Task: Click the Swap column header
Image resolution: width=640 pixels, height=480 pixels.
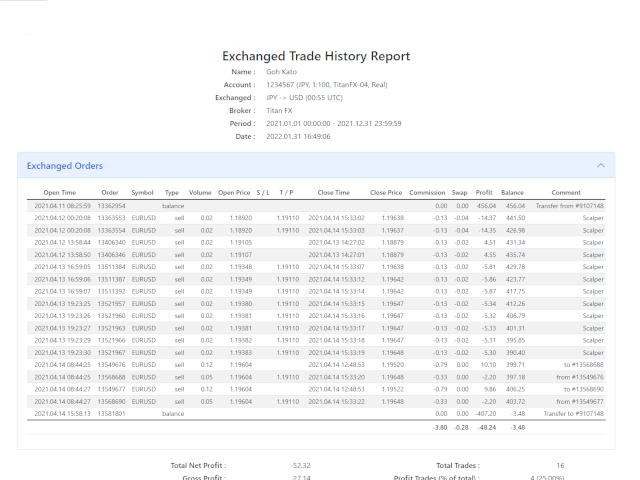Action: click(x=459, y=193)
